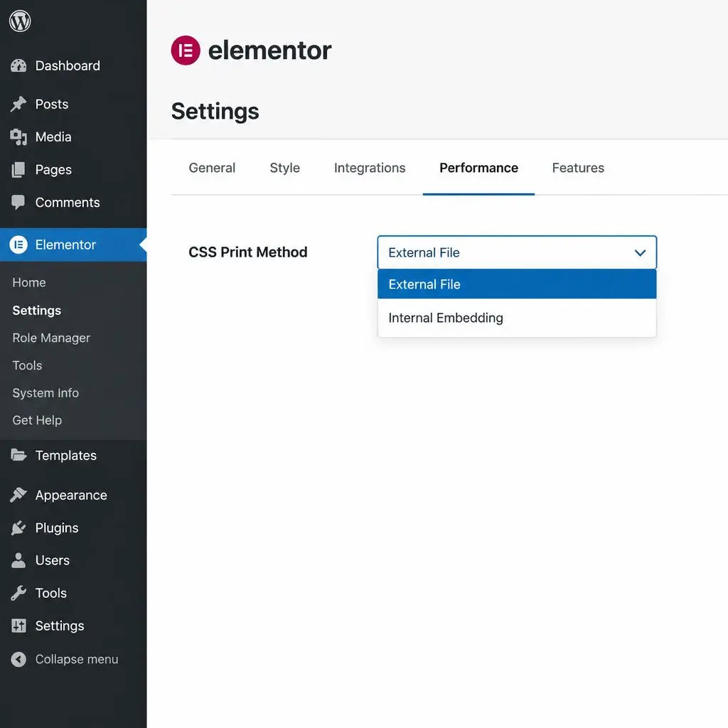Open the Posts menu item
Screen dimensions: 728x728
[52, 104]
